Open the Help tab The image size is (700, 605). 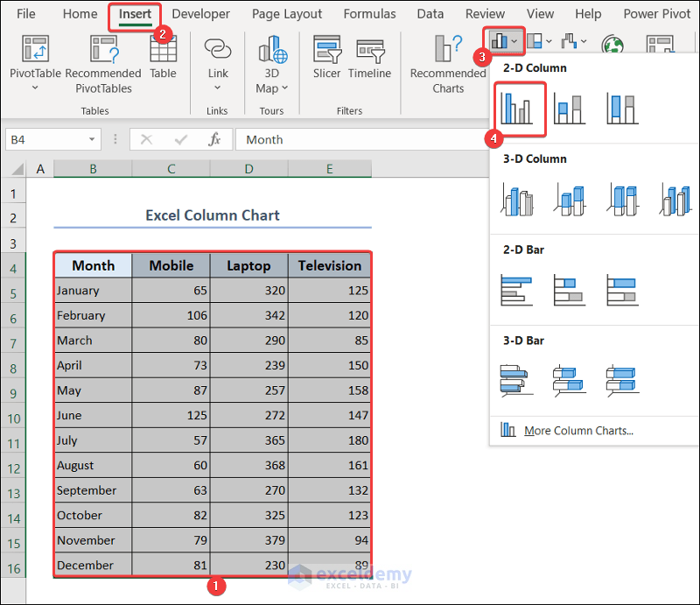[x=588, y=14]
